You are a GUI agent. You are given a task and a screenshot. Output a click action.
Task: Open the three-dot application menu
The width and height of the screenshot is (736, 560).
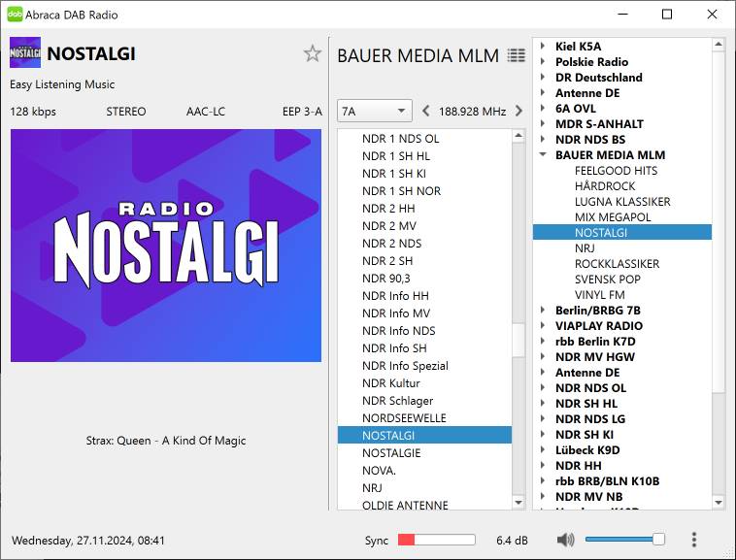693,540
